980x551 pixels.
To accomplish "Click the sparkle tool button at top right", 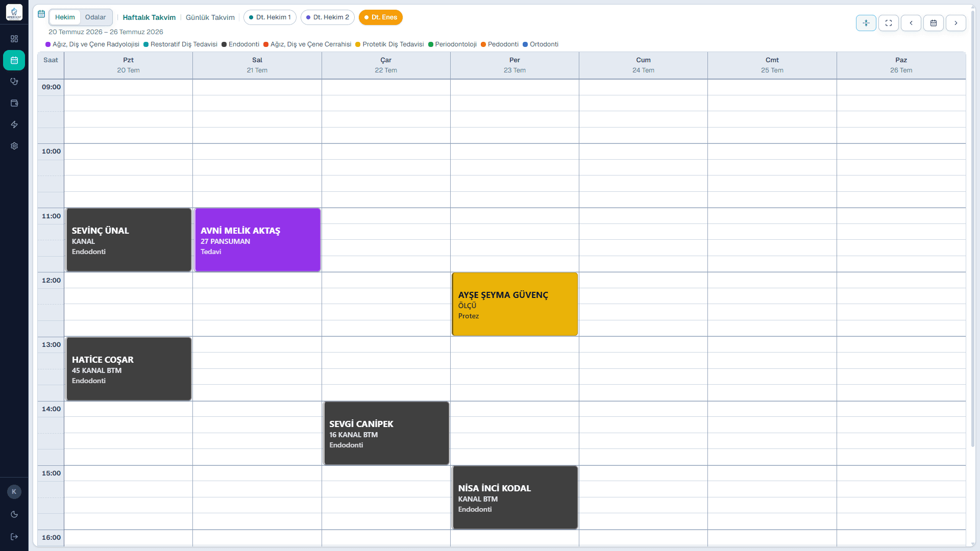I will (x=866, y=23).
